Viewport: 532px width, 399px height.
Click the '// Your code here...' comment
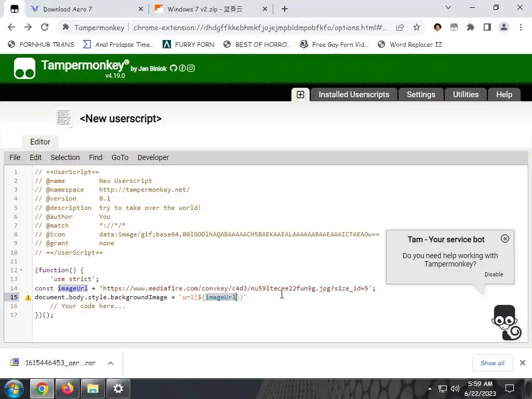tap(87, 306)
